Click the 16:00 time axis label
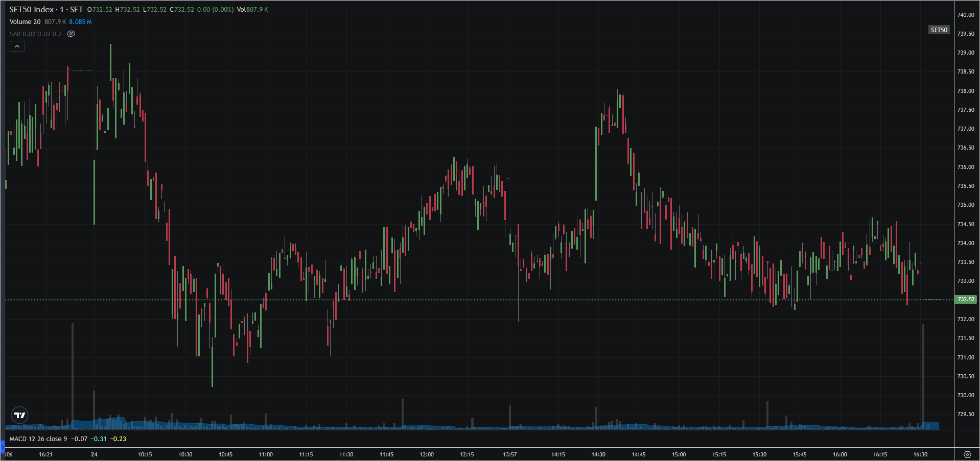The width and height of the screenshot is (980, 461). tap(840, 454)
